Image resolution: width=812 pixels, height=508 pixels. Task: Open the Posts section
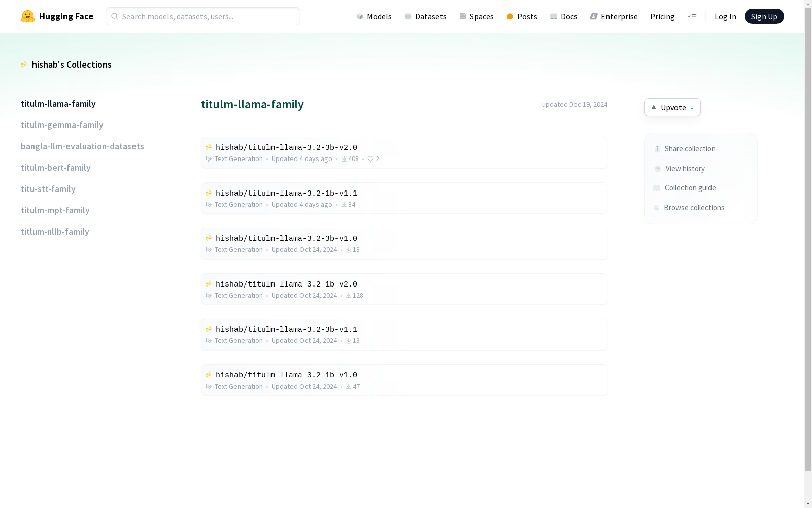(522, 16)
